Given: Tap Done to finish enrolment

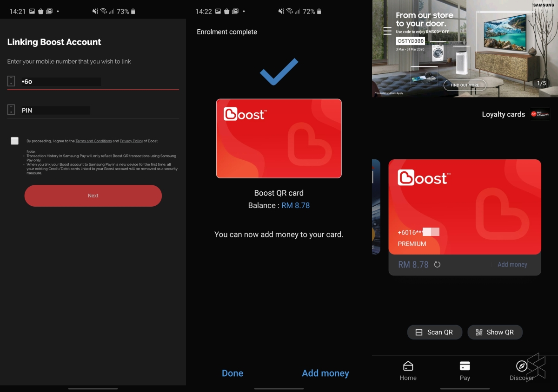Looking at the screenshot, I should coord(232,373).
